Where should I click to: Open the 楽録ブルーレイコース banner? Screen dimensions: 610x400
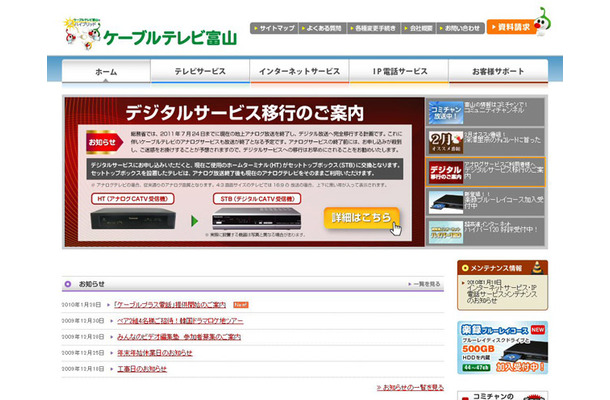pos(503,348)
